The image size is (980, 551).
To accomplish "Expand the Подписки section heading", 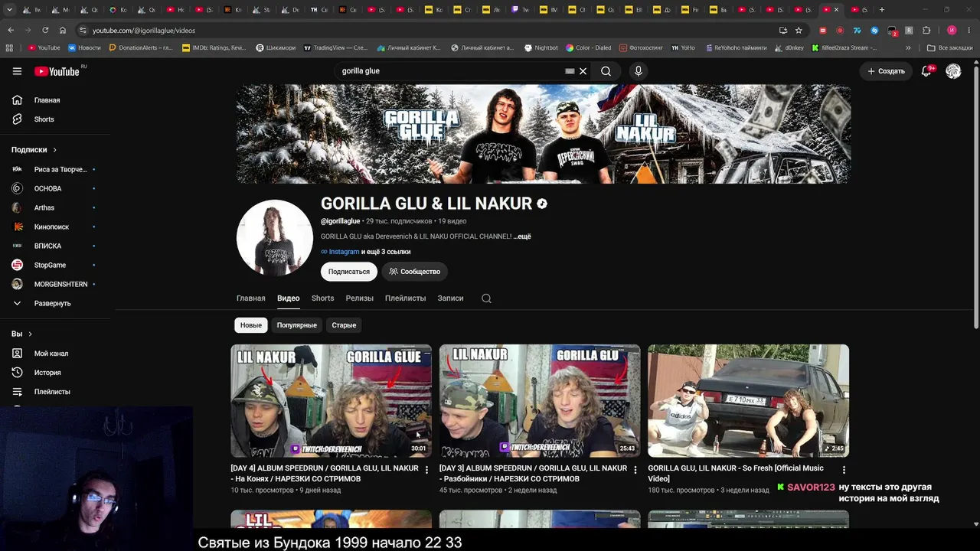I will coord(34,150).
